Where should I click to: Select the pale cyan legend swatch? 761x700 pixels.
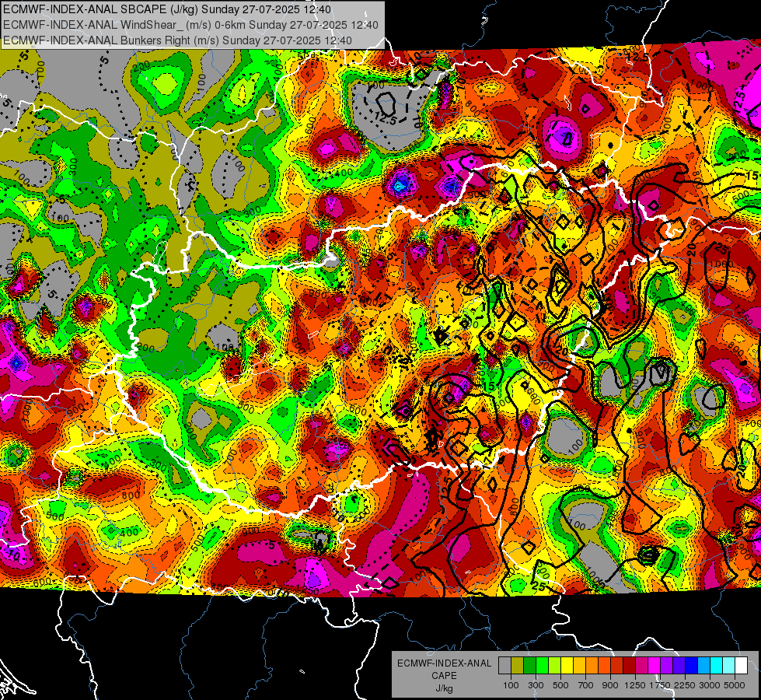pyautogui.click(x=729, y=666)
